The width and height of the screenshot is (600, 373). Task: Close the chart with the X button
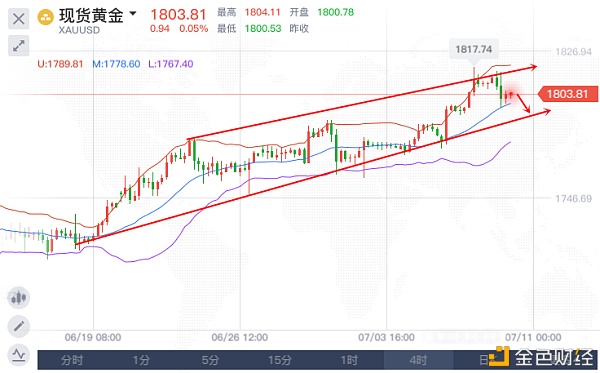pos(18,19)
